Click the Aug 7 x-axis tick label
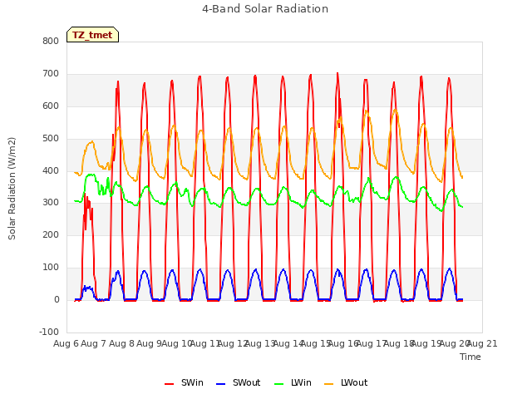The height and width of the screenshot is (399, 532). click(94, 343)
